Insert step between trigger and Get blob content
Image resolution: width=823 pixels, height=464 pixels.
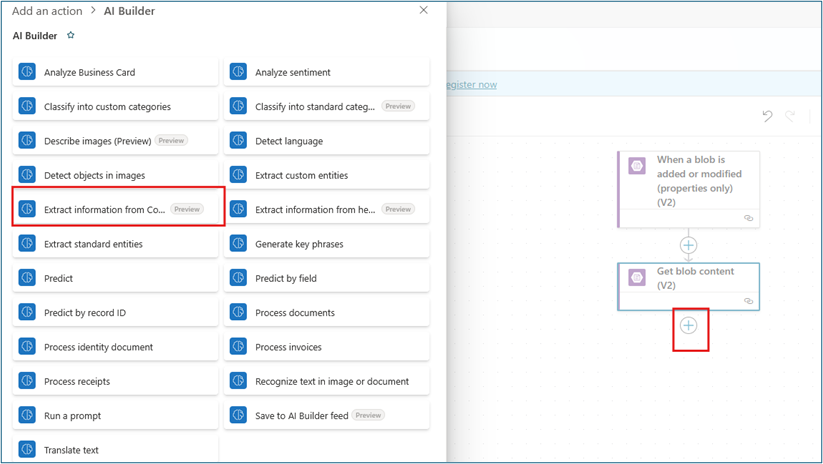(x=688, y=245)
